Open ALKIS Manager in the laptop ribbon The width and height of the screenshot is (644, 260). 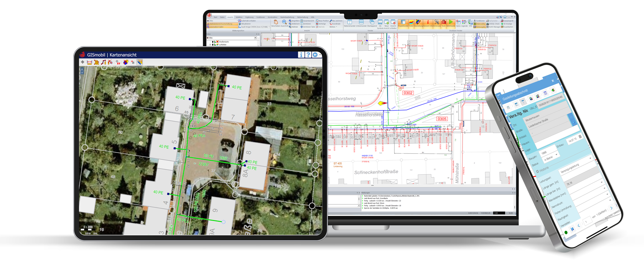coord(493,27)
